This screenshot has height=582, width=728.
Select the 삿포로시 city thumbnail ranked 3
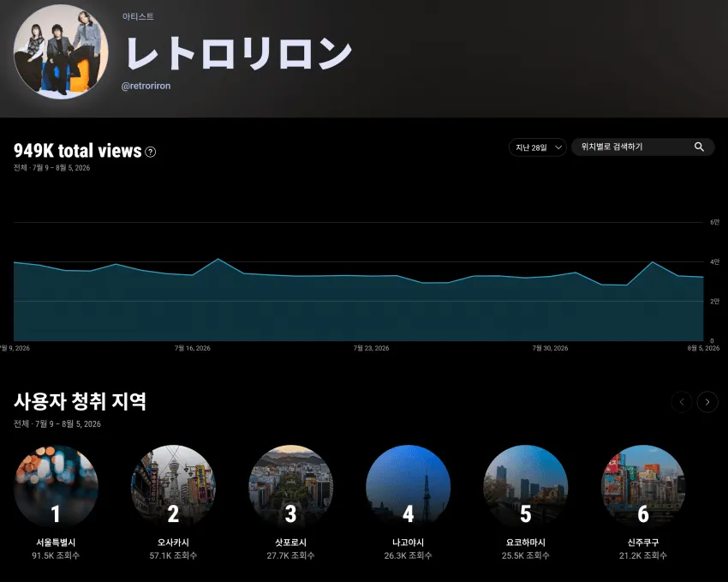click(290, 487)
